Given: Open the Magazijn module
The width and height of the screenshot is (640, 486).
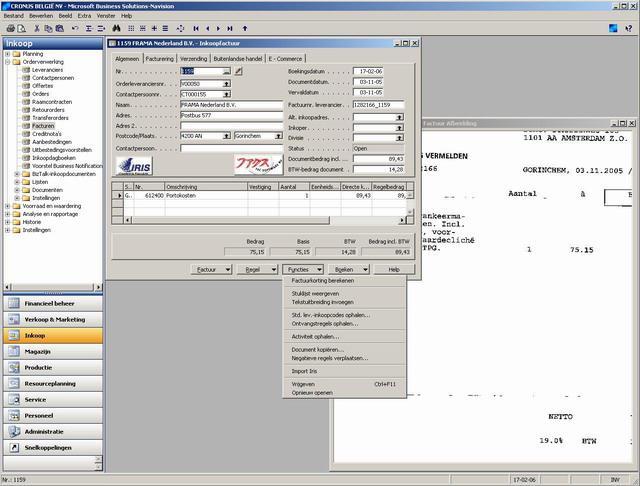Looking at the screenshot, I should point(53,351).
